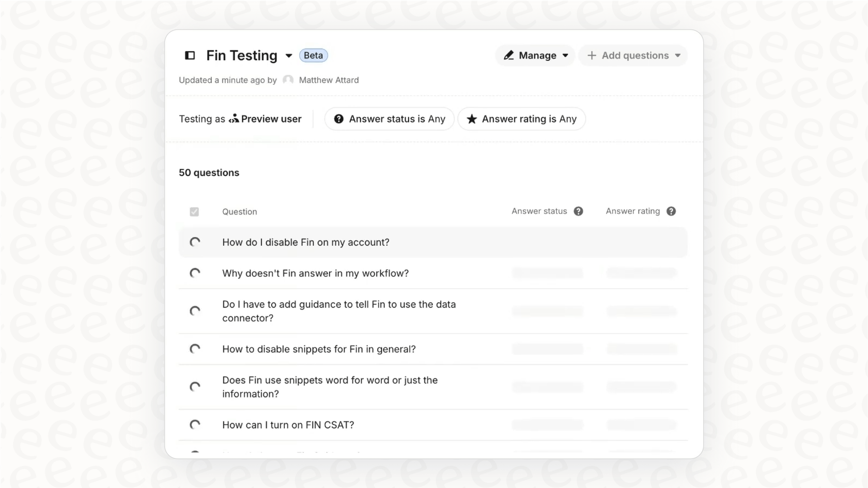Select the row spinner for 'How can I turn on FIN CSAT?'
The height and width of the screenshot is (488, 868).
pyautogui.click(x=195, y=425)
